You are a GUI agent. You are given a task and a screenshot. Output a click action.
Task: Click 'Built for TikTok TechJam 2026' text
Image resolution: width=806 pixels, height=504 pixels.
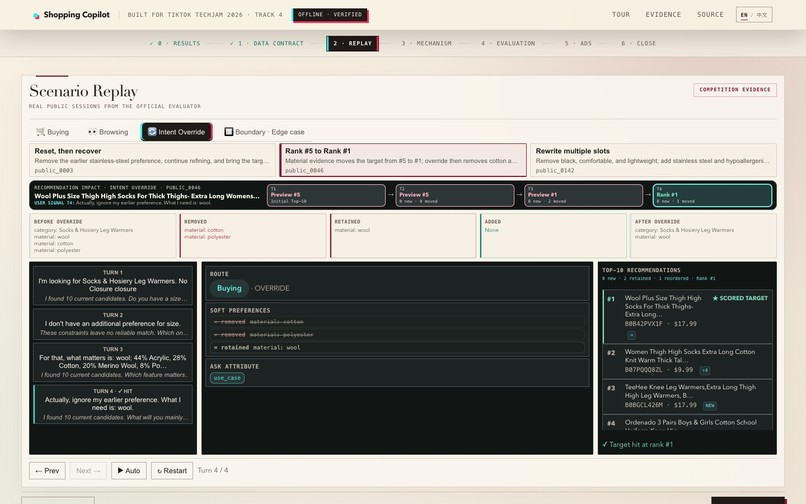[185, 15]
